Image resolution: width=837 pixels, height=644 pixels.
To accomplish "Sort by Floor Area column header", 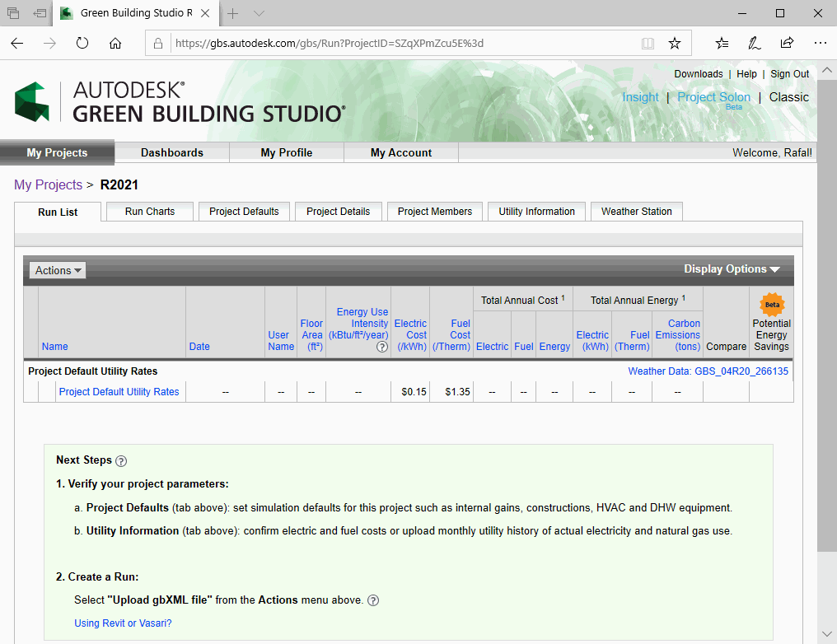I will [x=311, y=335].
